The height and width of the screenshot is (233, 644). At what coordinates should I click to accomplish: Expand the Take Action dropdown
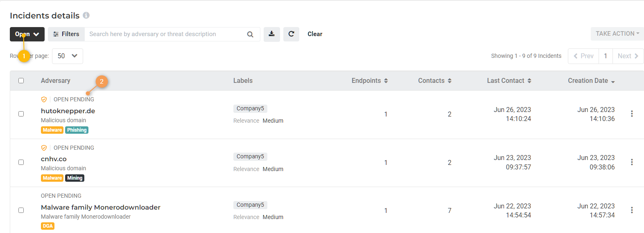pyautogui.click(x=617, y=34)
